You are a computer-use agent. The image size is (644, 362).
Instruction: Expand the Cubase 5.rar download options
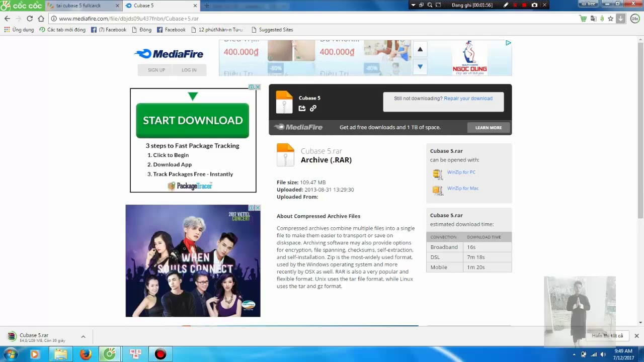[x=83, y=337]
